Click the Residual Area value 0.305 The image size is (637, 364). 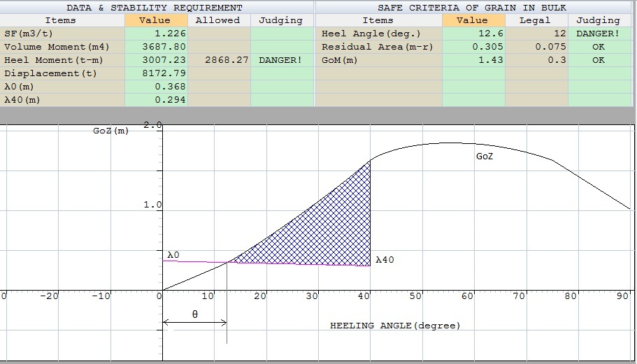pos(473,47)
